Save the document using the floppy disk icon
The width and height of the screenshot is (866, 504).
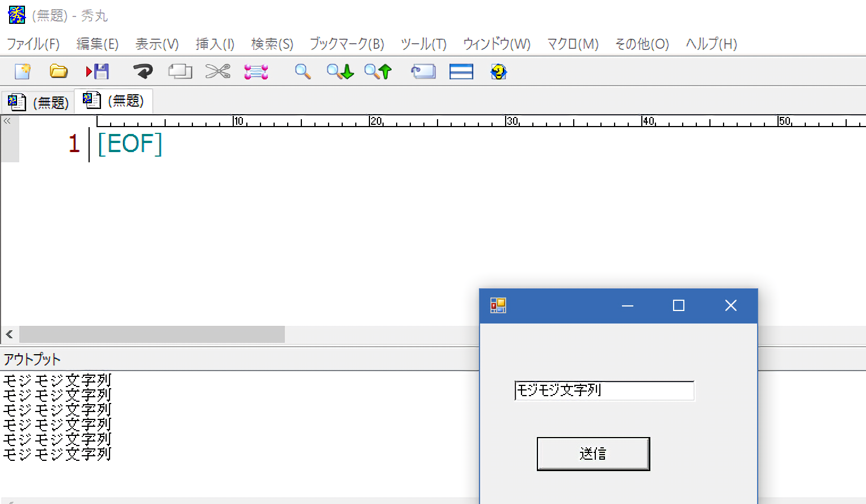pos(98,72)
